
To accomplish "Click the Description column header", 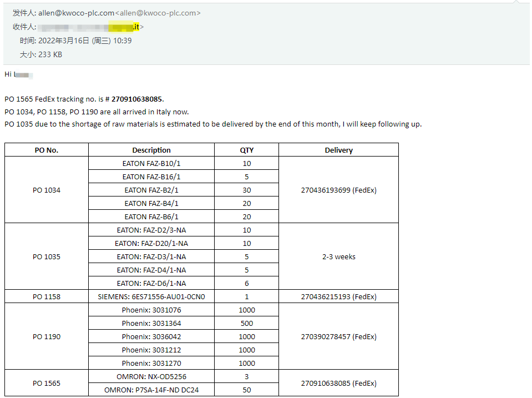I will tap(151, 150).
